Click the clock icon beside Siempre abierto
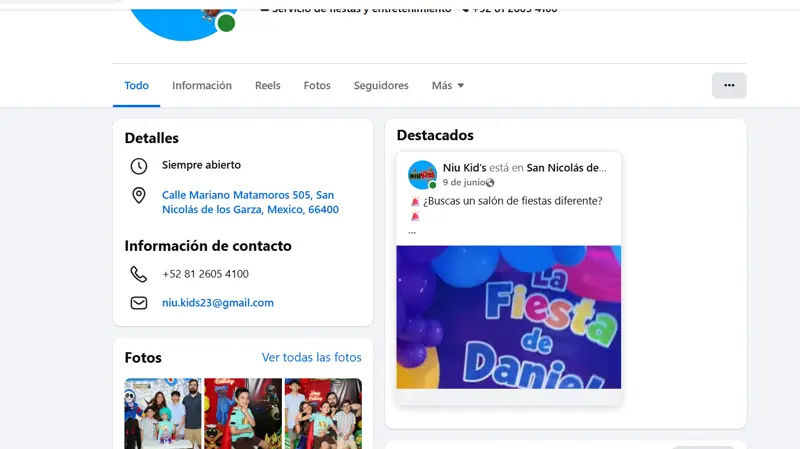 click(139, 166)
